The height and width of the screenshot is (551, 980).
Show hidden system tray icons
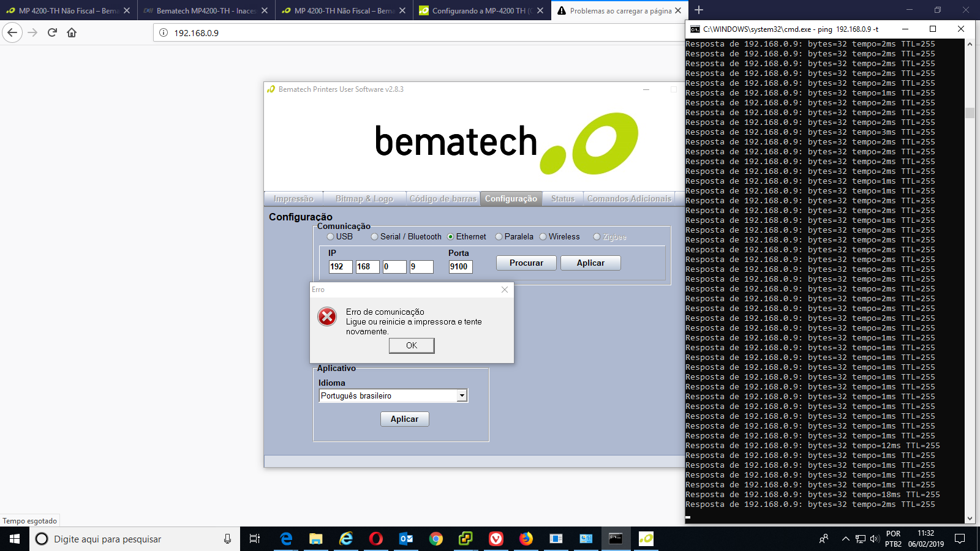(845, 539)
